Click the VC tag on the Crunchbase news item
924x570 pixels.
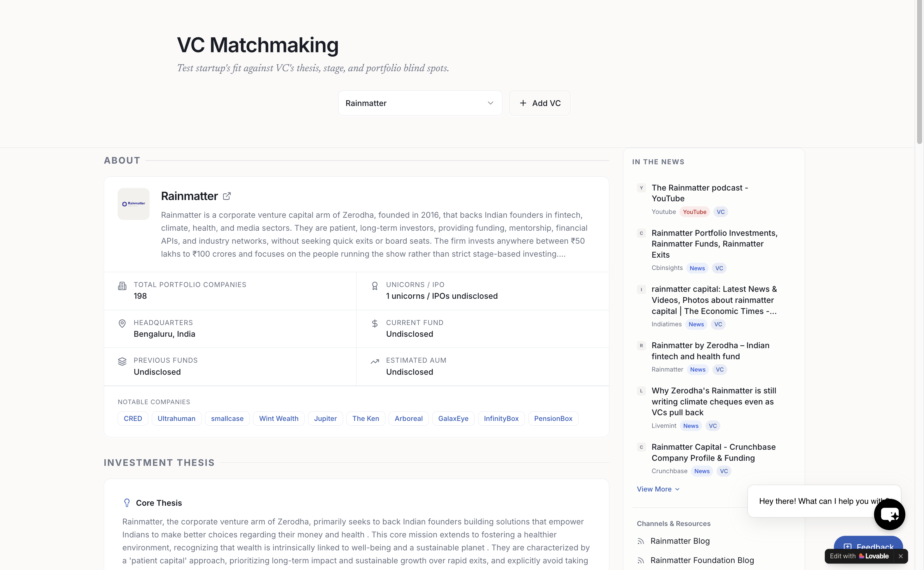(x=724, y=471)
